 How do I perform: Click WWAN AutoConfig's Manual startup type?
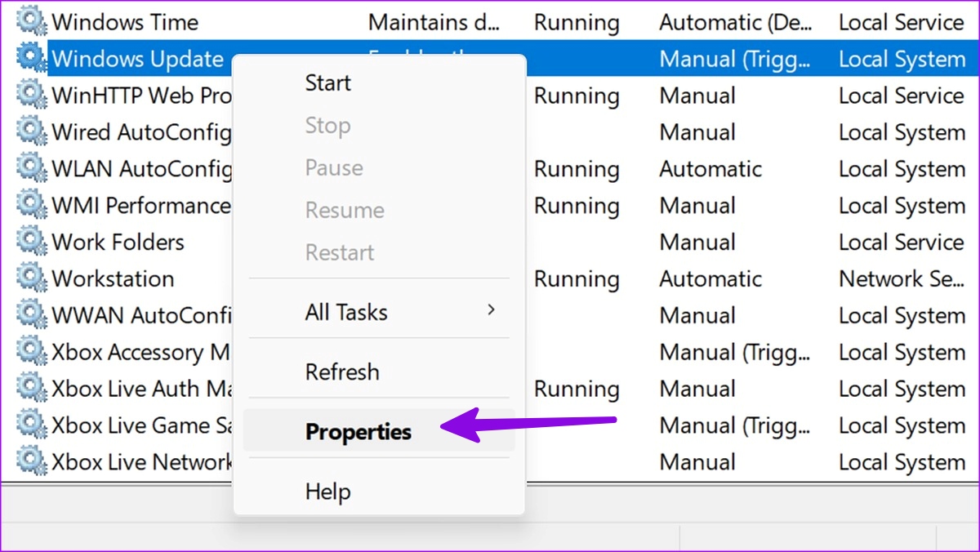point(697,316)
